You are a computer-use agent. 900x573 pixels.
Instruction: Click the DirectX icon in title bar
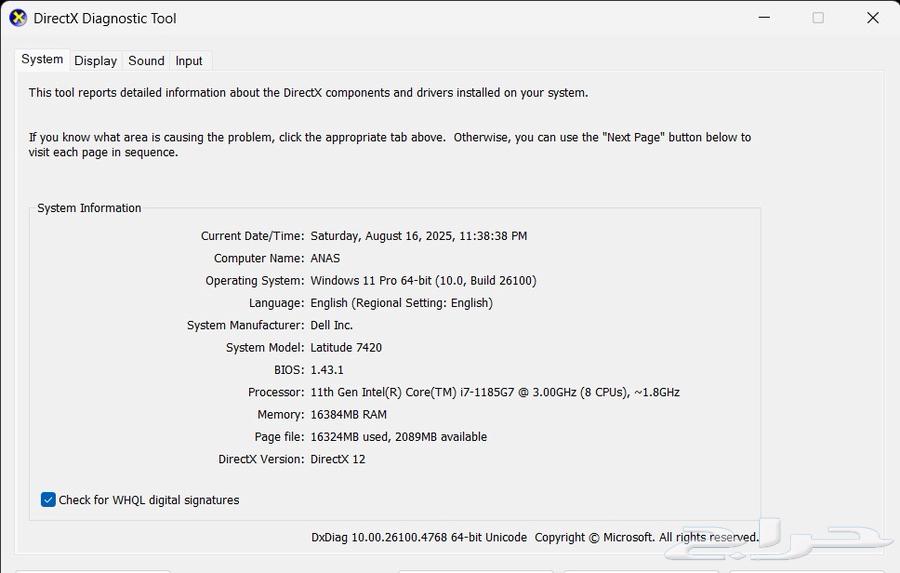pyautogui.click(x=18, y=18)
